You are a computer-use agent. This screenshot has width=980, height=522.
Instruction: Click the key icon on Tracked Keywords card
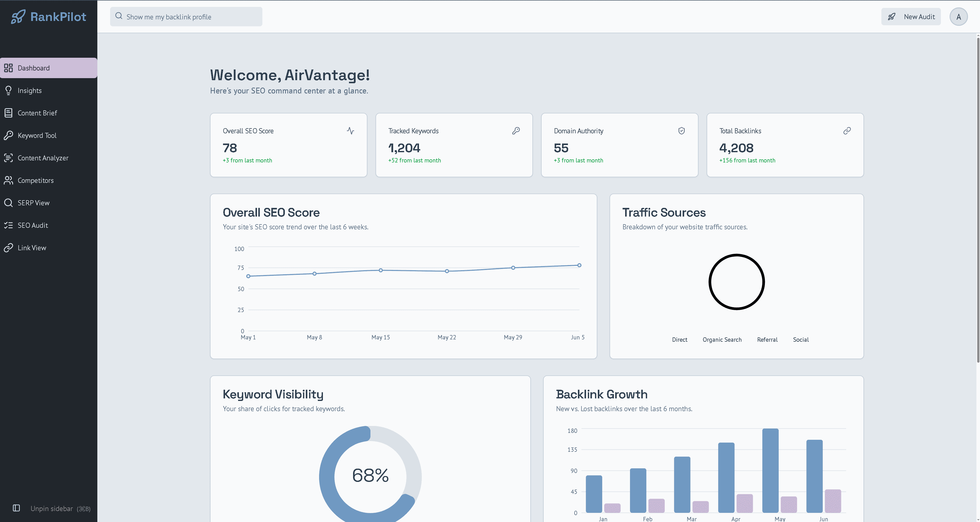(x=516, y=131)
